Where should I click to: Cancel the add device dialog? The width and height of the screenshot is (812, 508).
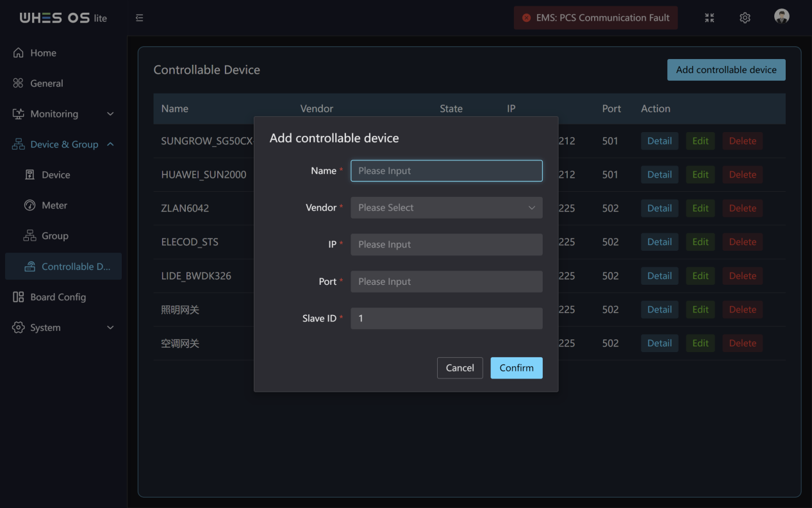[460, 368]
